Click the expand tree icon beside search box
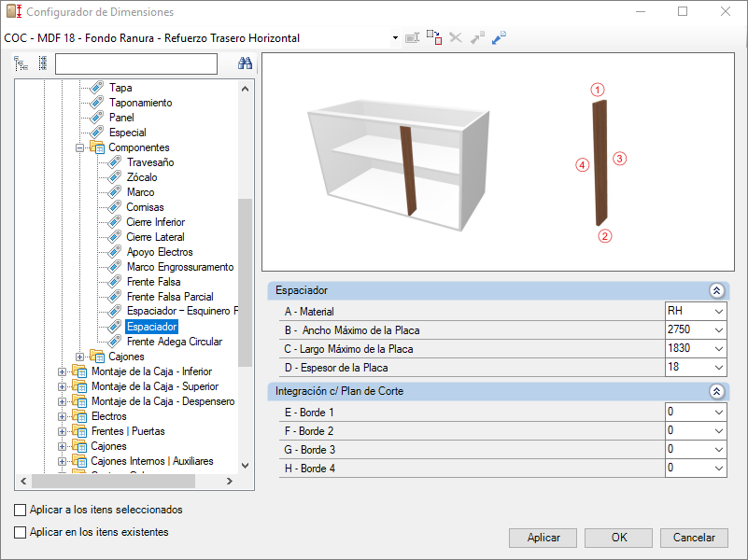The image size is (748, 560). [x=43, y=63]
